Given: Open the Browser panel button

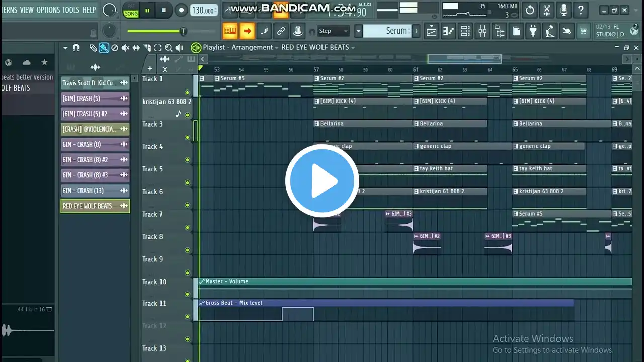Looking at the screenshot, I should pyautogui.click(x=500, y=31).
